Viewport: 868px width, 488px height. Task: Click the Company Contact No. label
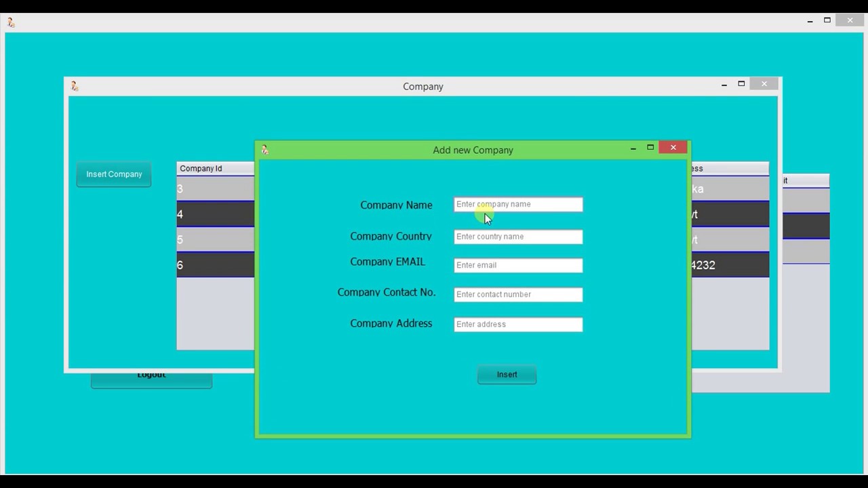(x=387, y=293)
